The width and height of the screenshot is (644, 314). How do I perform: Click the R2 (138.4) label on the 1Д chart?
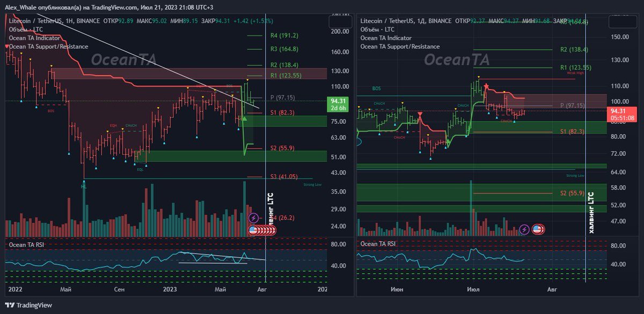pyautogui.click(x=574, y=49)
